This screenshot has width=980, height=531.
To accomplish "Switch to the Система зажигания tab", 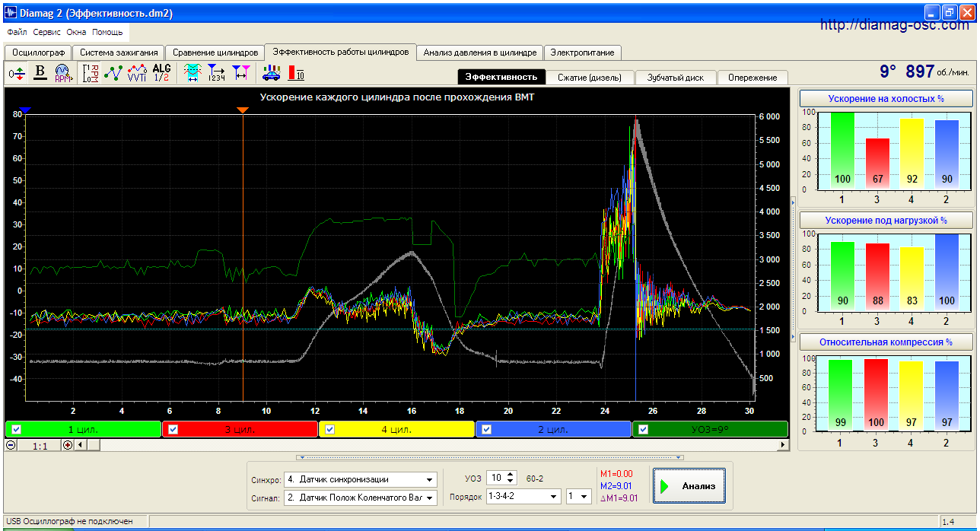I will (119, 52).
